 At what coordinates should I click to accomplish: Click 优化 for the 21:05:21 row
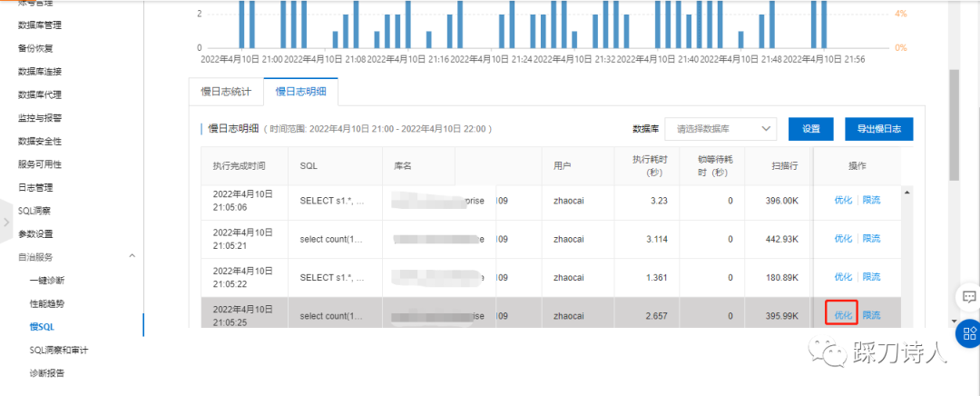(x=843, y=239)
